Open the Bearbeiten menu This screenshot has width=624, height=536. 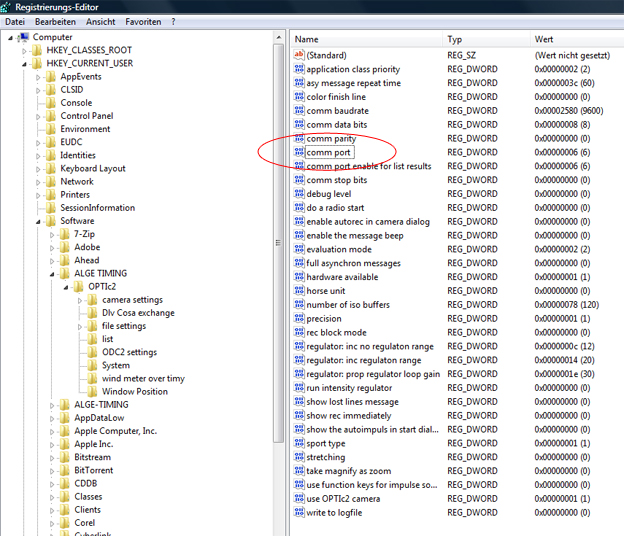[x=55, y=21]
